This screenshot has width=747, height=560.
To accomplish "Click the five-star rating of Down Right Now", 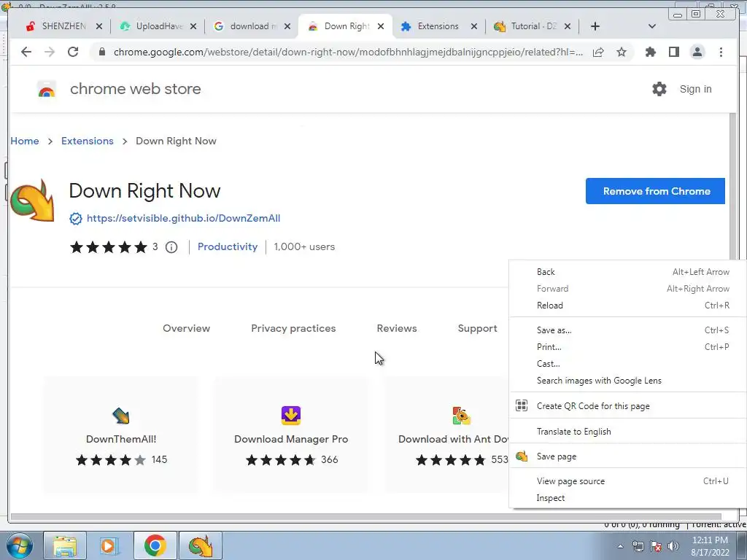I will pyautogui.click(x=109, y=247).
